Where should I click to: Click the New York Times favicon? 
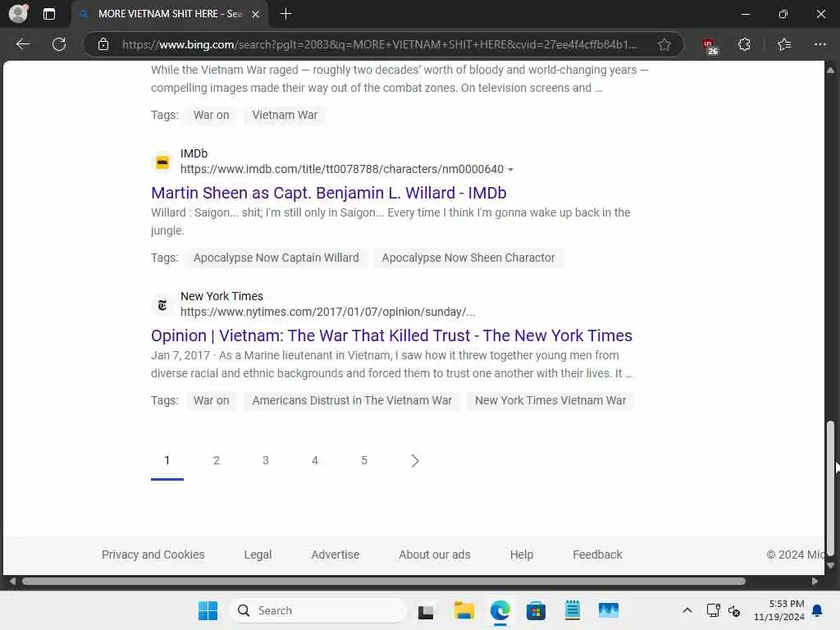pyautogui.click(x=162, y=305)
